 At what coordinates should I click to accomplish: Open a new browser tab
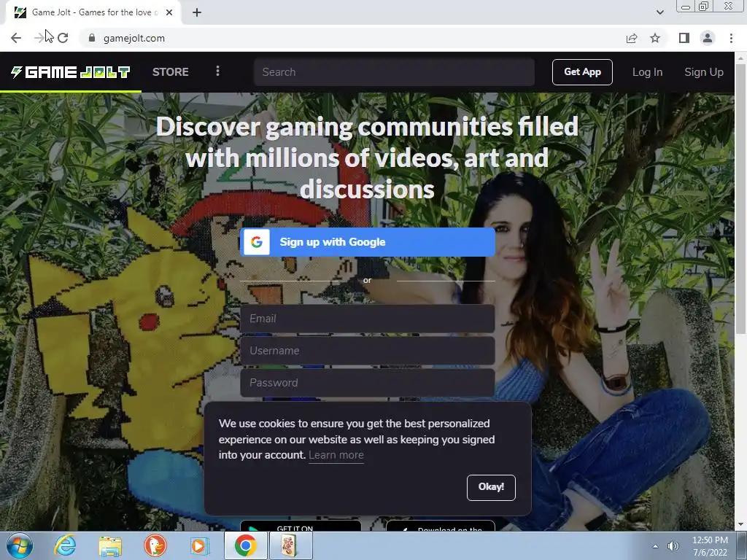pyautogui.click(x=197, y=12)
